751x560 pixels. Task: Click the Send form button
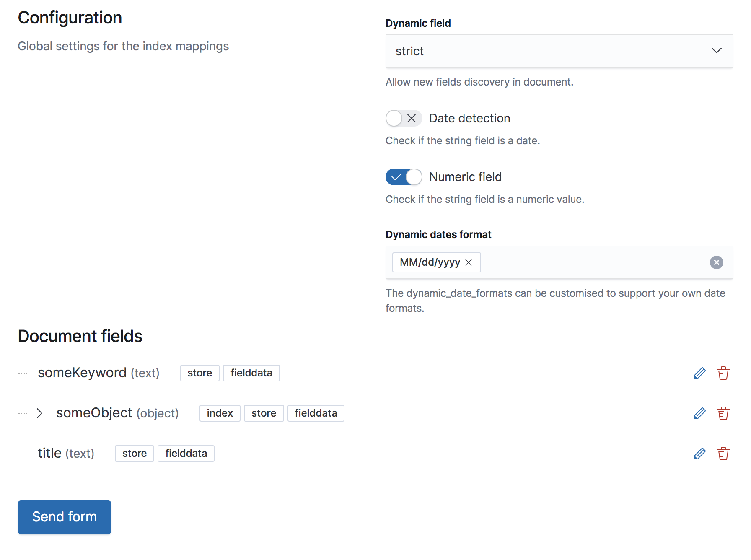click(65, 517)
